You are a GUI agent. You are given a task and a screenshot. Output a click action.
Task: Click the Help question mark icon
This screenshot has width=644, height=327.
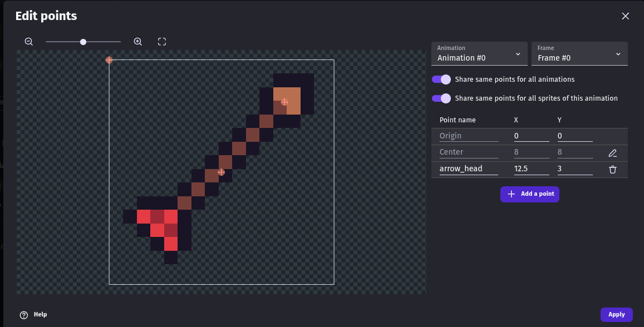pos(24,315)
